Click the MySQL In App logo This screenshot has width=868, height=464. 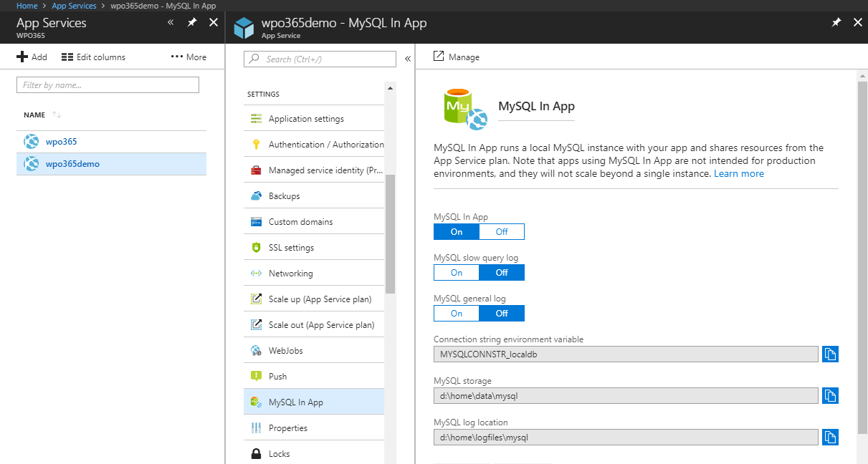465,110
